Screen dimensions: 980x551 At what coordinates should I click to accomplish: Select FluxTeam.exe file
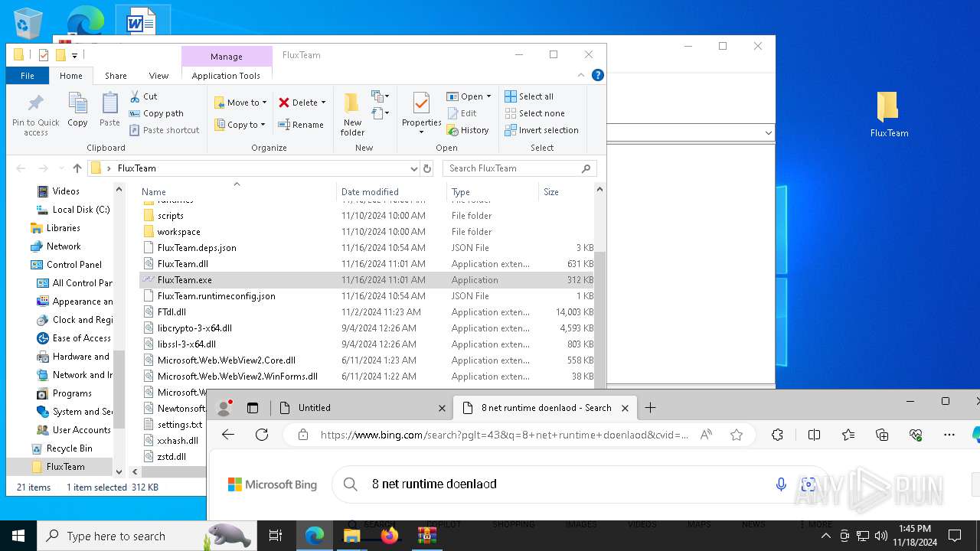[x=185, y=280]
